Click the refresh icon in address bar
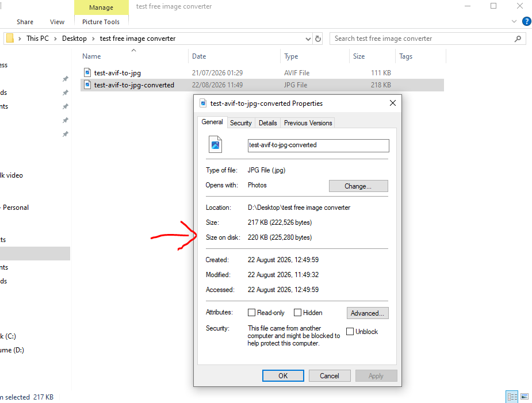Image resolution: width=532 pixels, height=403 pixels. pyautogui.click(x=318, y=39)
